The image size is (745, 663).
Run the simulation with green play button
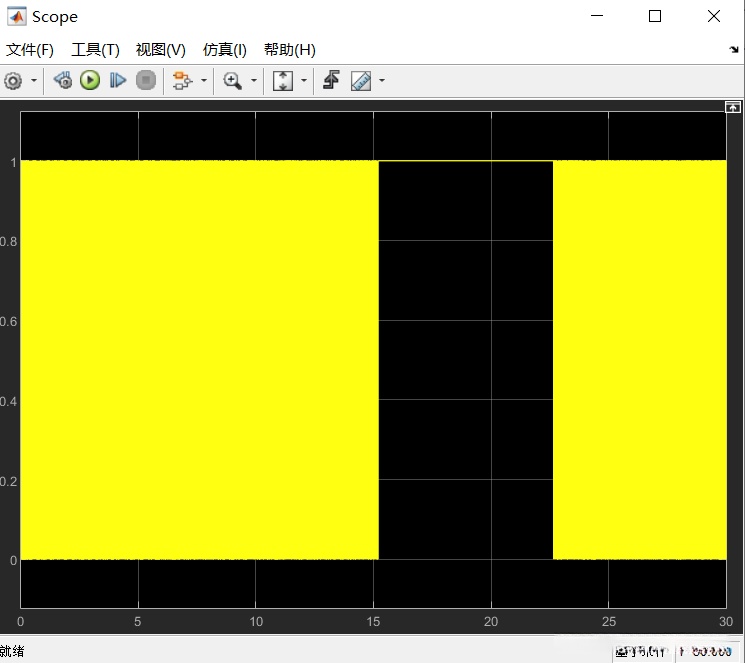click(x=90, y=80)
